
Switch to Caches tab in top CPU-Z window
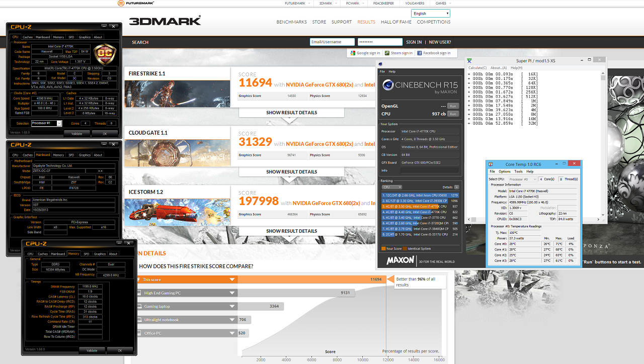(x=28, y=37)
